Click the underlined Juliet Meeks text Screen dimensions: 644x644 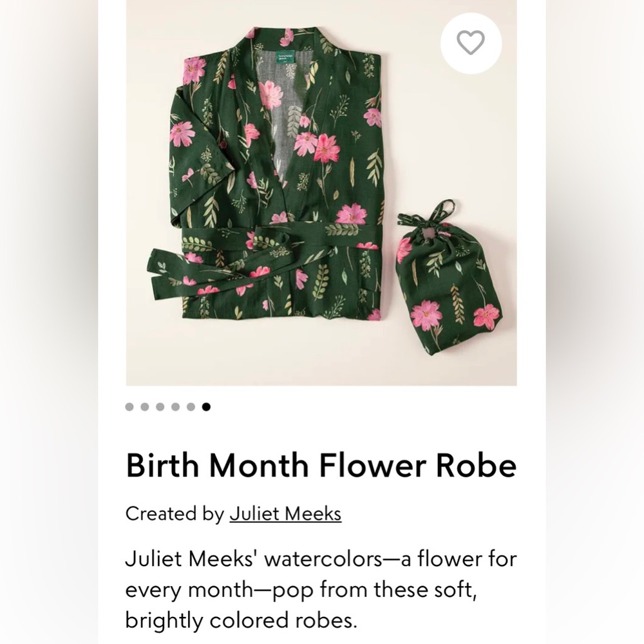[x=285, y=514]
